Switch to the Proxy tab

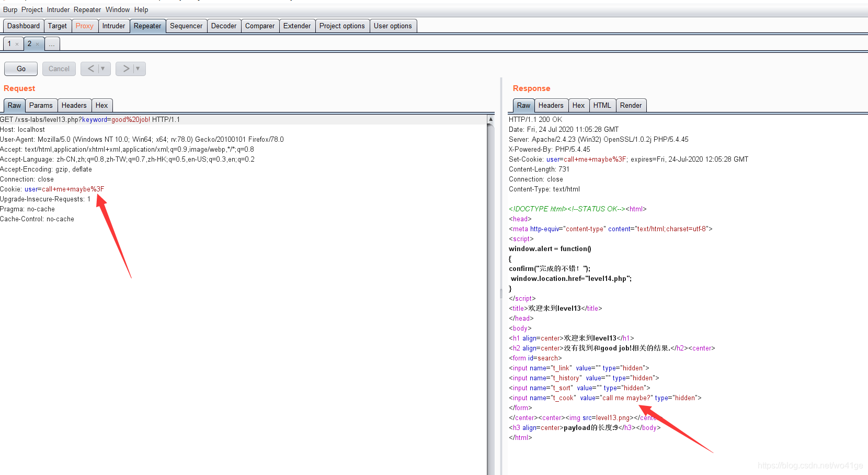click(x=85, y=26)
